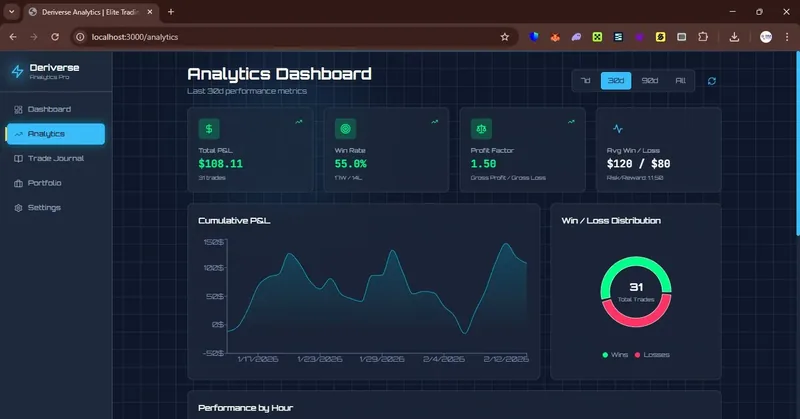Screen dimensions: 800x419
Task: Click the MetaMask fox extension icon
Action: (x=555, y=37)
